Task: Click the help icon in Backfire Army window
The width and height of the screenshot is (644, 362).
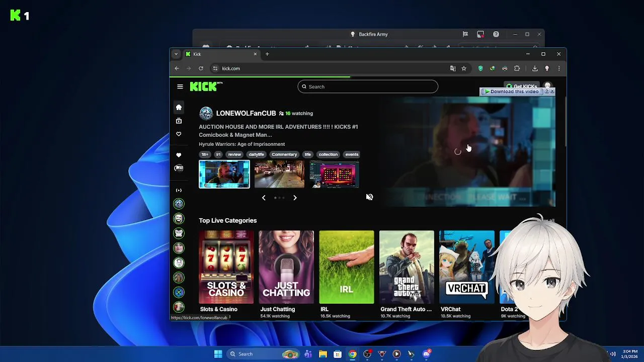Action: click(x=496, y=34)
